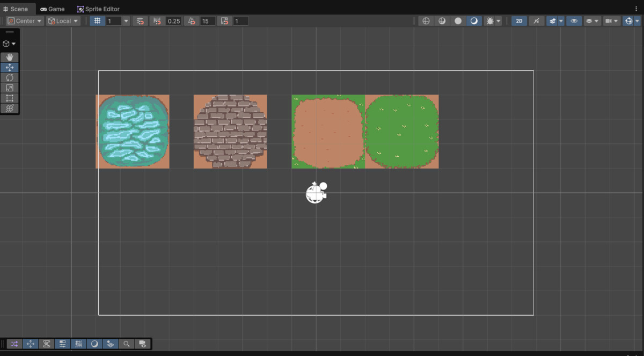Screen dimensions: 644x356
Task: Click the sliders icon in bottom toolbar
Action: tap(62, 344)
